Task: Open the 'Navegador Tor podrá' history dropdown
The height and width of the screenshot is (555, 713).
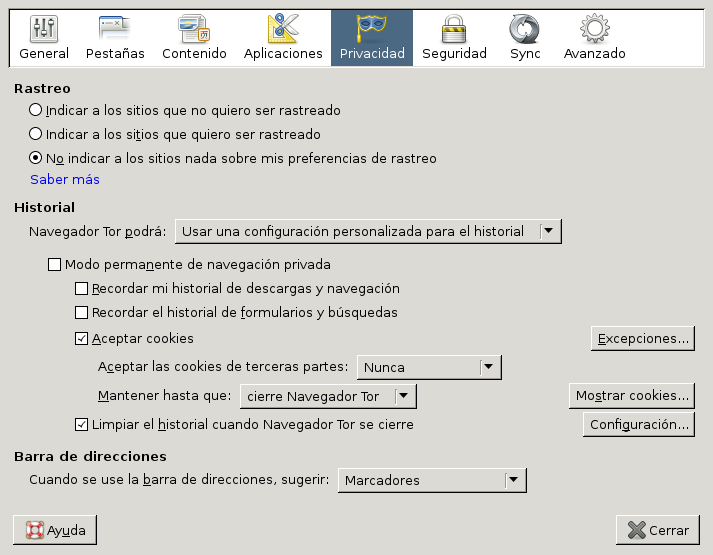Action: tap(368, 231)
